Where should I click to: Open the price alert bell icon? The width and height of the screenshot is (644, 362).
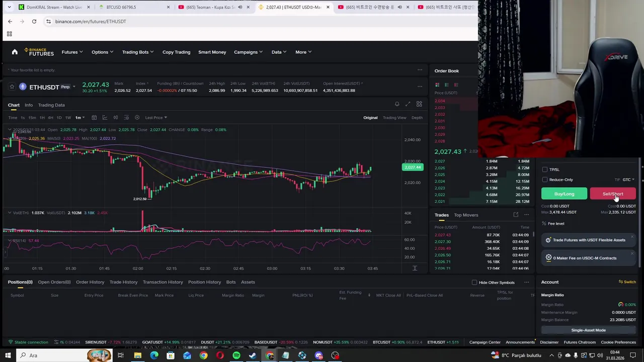397,104
